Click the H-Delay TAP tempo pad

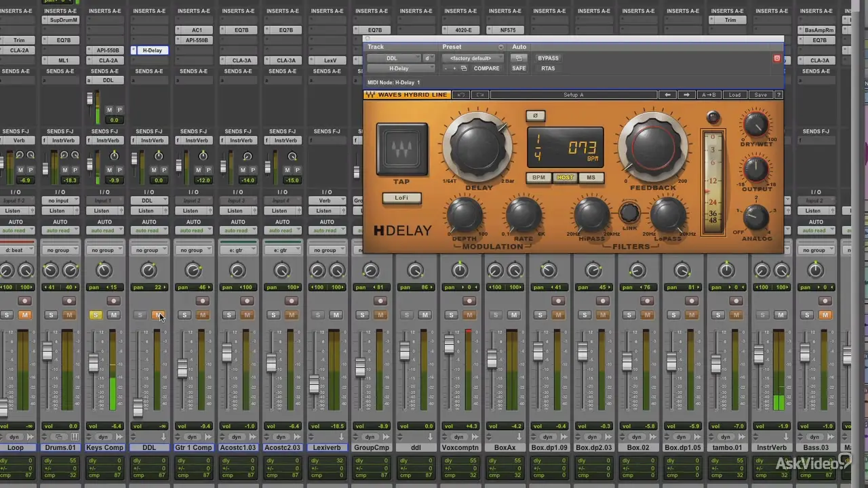pyautogui.click(x=401, y=149)
